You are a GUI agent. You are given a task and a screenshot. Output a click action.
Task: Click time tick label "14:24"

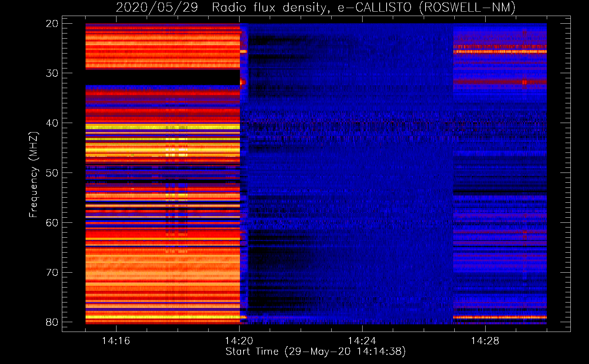(x=362, y=341)
